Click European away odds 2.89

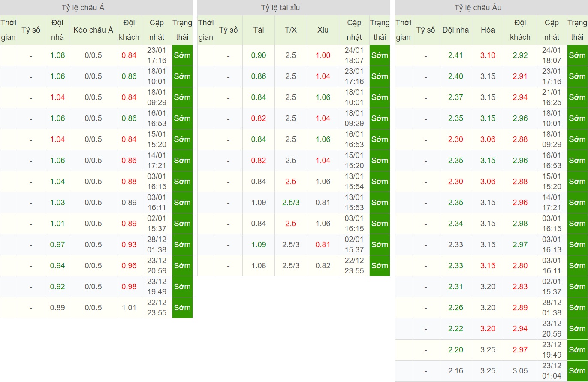[x=520, y=308]
